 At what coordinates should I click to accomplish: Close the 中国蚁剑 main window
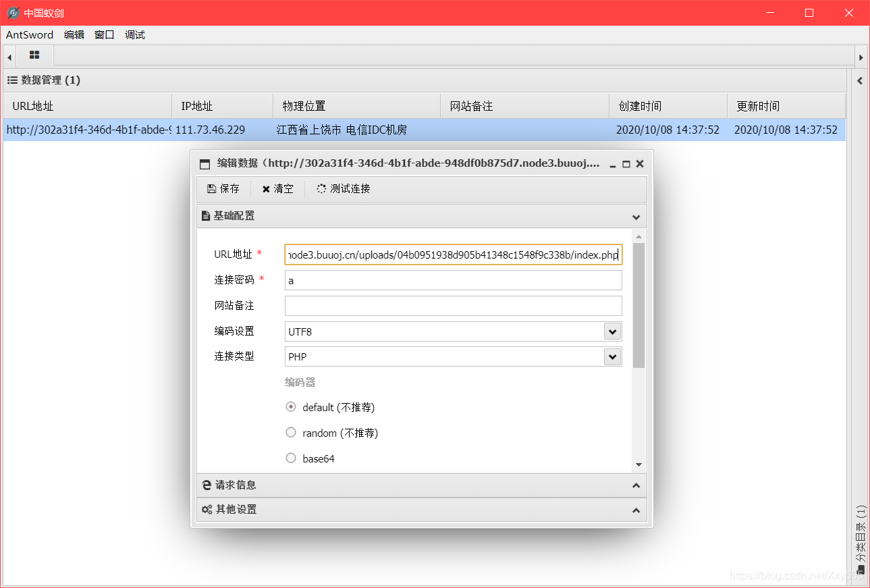click(x=849, y=13)
